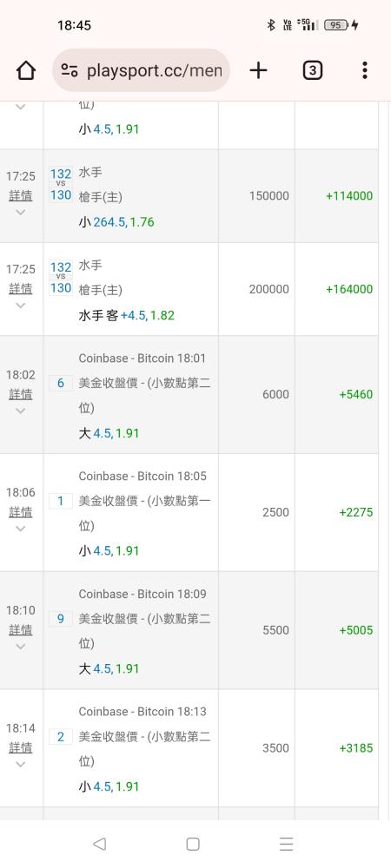Open the tab switcher showing 3 tabs

coord(312,70)
